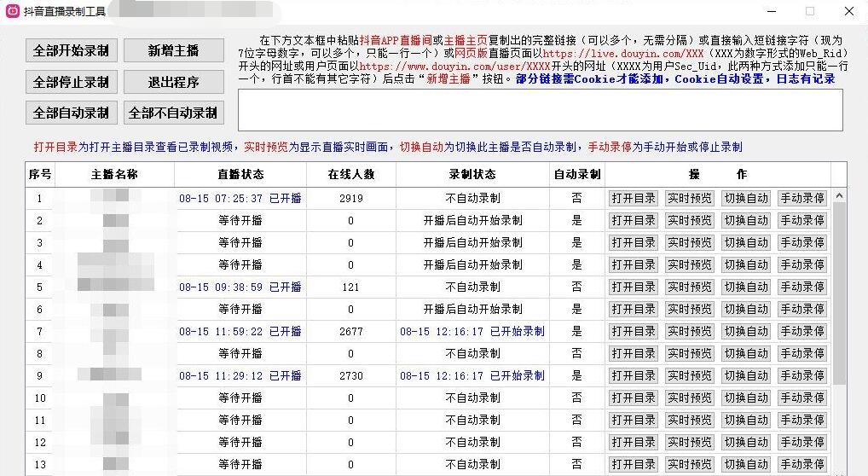Click 实时预览 in row 1

point(689,199)
